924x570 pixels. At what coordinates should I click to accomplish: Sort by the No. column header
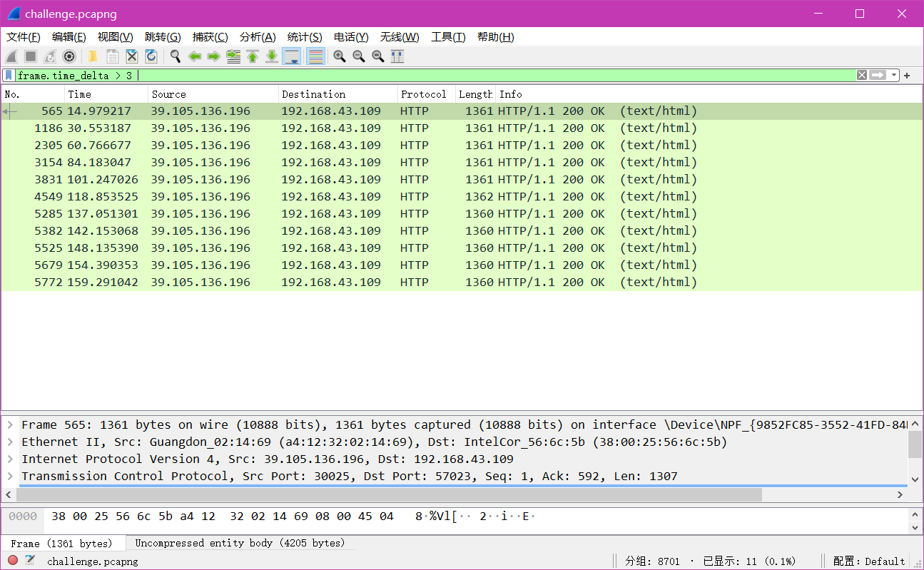click(x=33, y=94)
